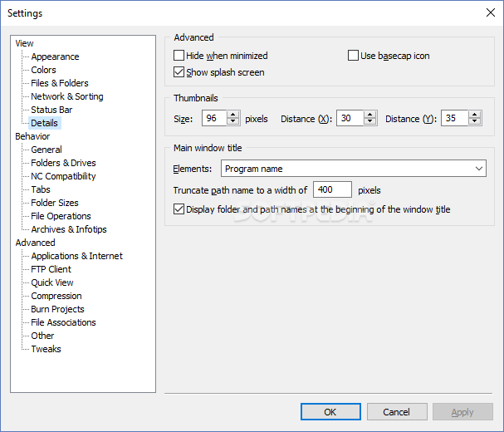Screen dimensions: 504x432
Task: Enable the Hide when minimized checkbox
Action: click(179, 56)
